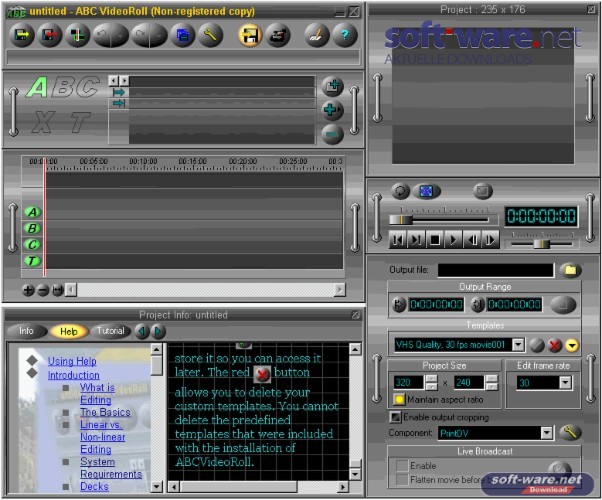The image size is (602, 500).
Task: Click the undo toolbar button
Action: (x=102, y=35)
